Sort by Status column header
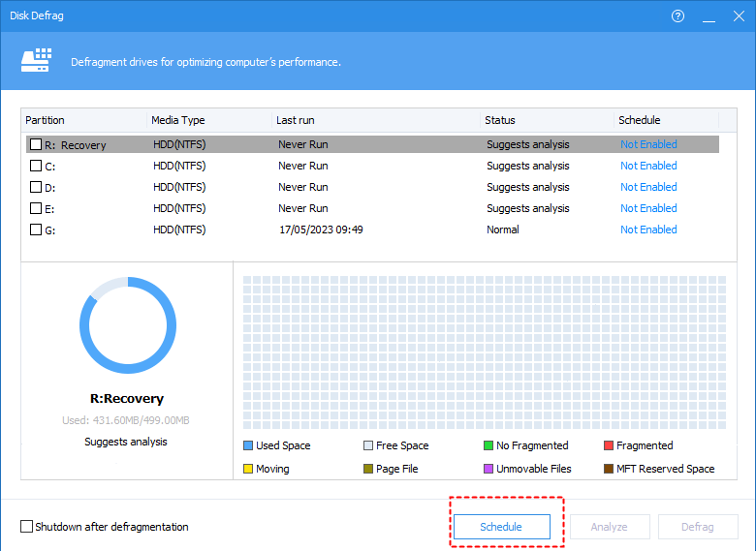This screenshot has height=551, width=756. 547,120
